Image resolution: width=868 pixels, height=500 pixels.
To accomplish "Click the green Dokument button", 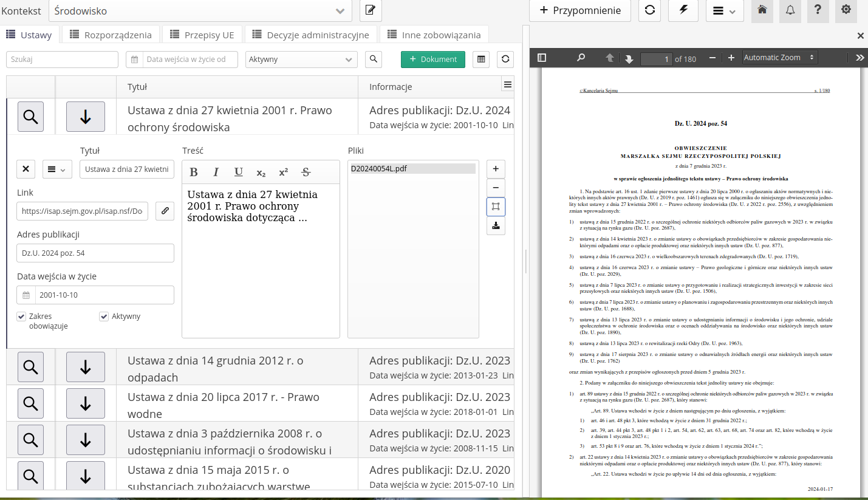I will click(432, 60).
